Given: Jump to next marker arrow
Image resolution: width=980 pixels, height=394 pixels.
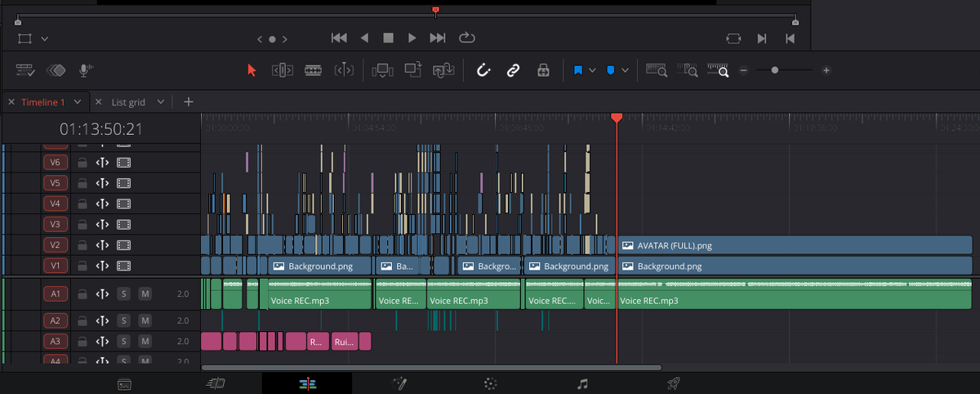Looking at the screenshot, I should [x=283, y=38].
